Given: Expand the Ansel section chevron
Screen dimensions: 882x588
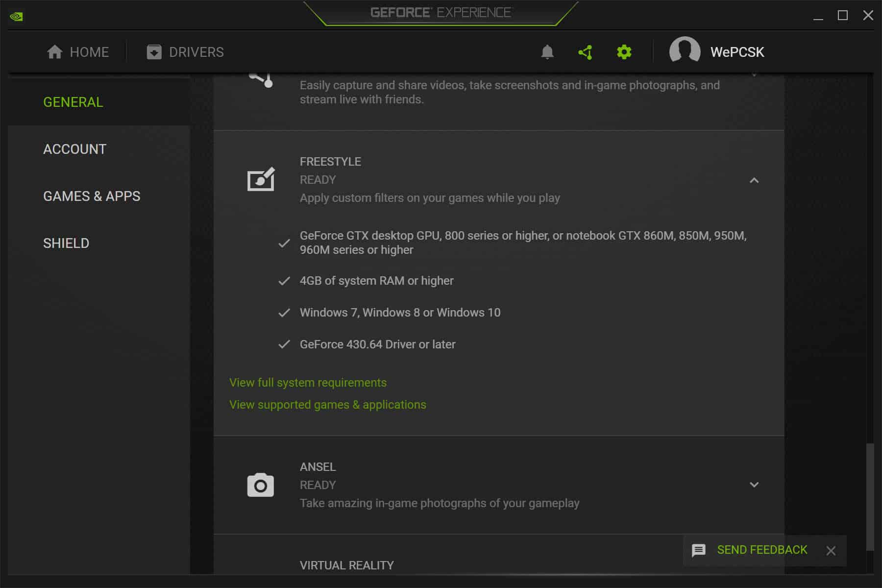Looking at the screenshot, I should click(754, 485).
